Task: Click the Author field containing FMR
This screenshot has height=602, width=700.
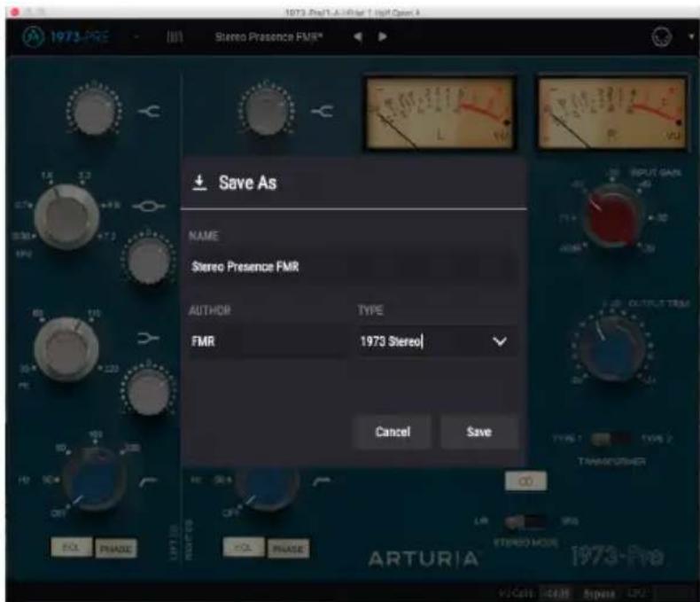Action: [x=268, y=341]
